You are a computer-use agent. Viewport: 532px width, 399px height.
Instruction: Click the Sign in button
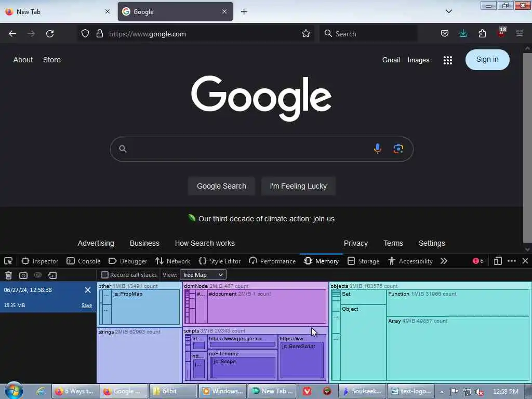coord(487,60)
